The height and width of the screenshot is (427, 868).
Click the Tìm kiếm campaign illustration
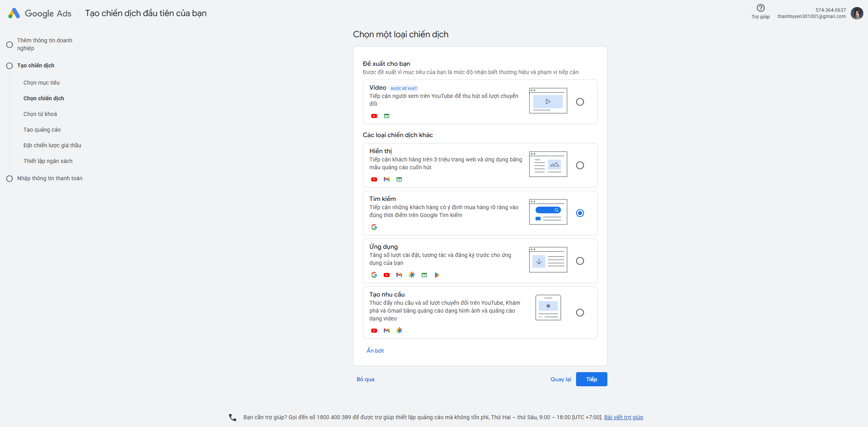(x=548, y=212)
